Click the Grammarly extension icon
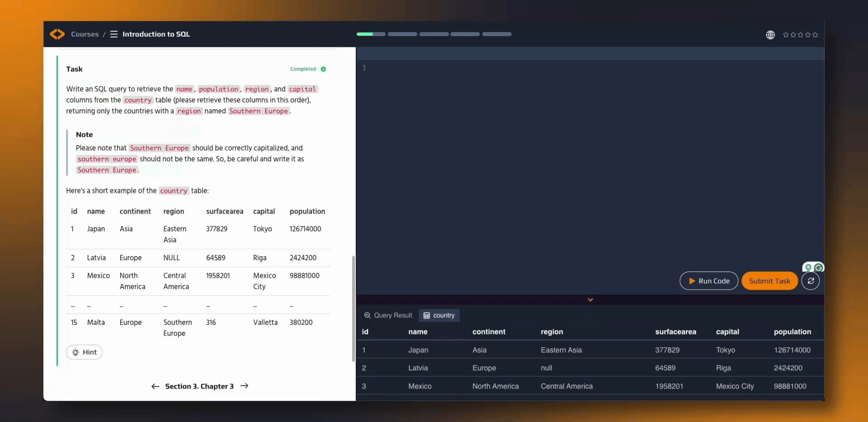Image resolution: width=868 pixels, height=422 pixels. (x=819, y=267)
